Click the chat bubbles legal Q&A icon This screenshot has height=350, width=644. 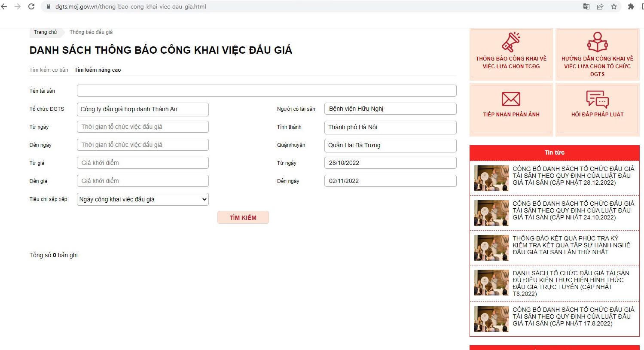[x=597, y=99]
